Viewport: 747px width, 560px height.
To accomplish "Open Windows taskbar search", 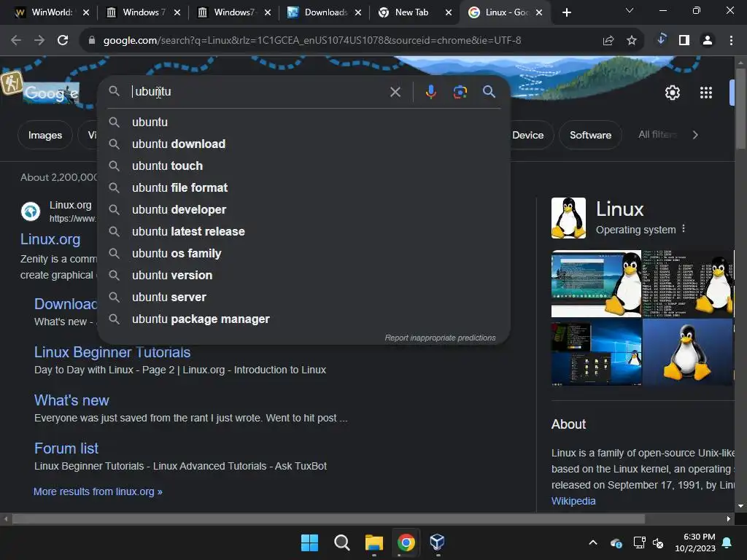I will (x=341, y=542).
